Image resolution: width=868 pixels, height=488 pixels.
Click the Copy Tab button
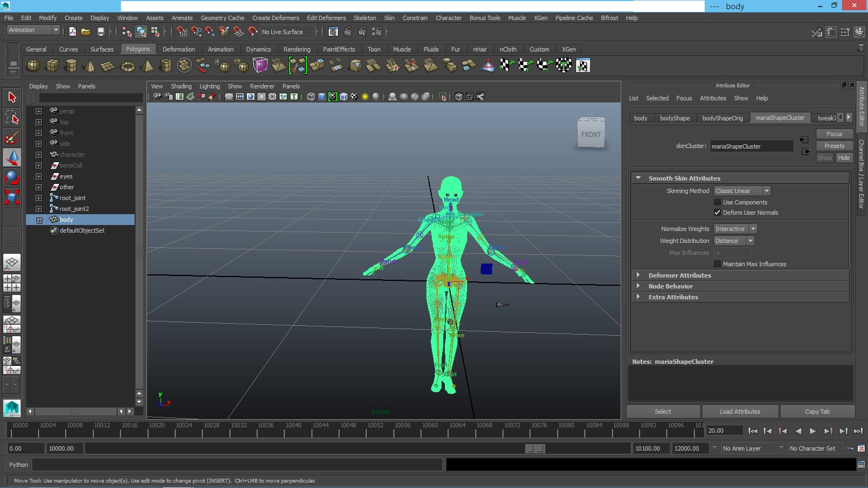pos(817,412)
